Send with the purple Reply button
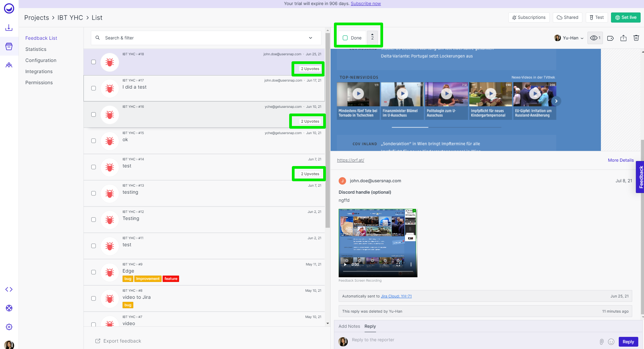Viewport: 644px width, 349px height. click(628, 342)
